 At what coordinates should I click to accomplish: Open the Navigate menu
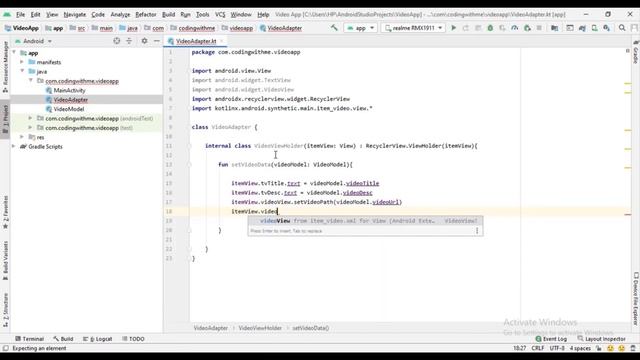75,14
